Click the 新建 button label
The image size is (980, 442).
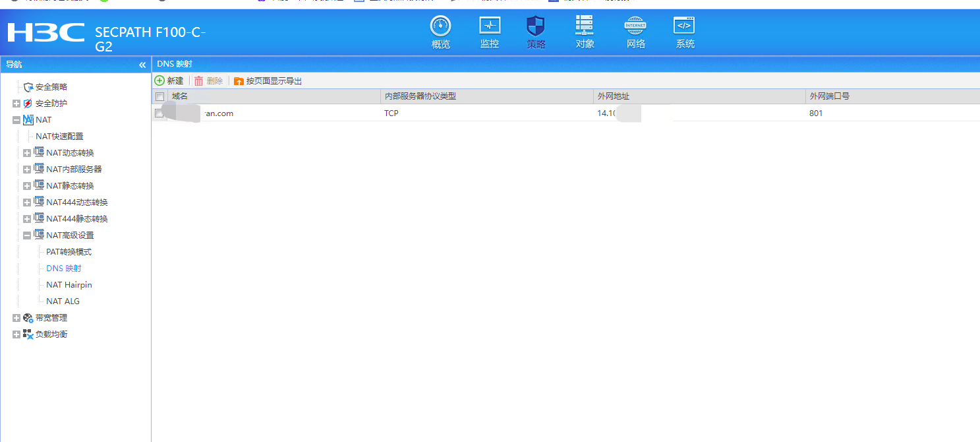(175, 81)
